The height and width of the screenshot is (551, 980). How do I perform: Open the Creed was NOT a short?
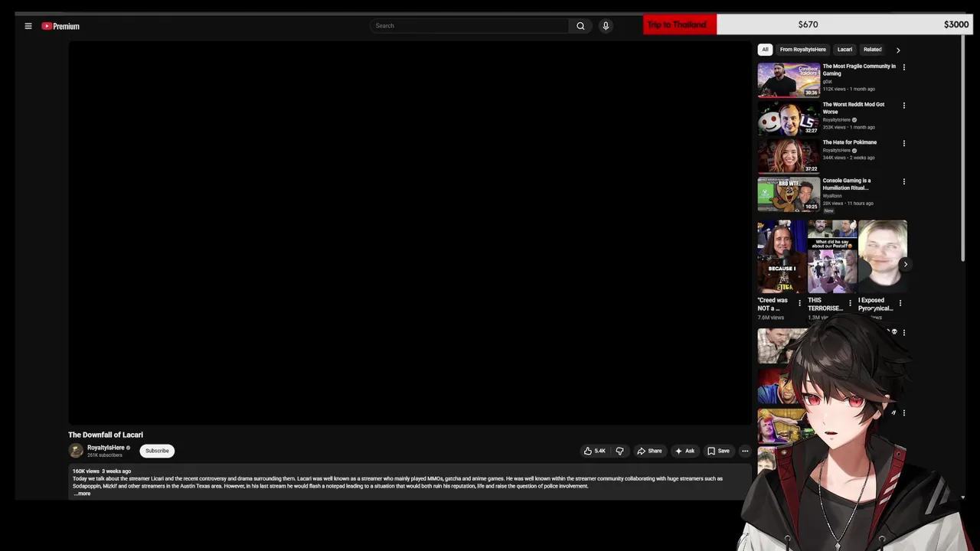tap(782, 257)
